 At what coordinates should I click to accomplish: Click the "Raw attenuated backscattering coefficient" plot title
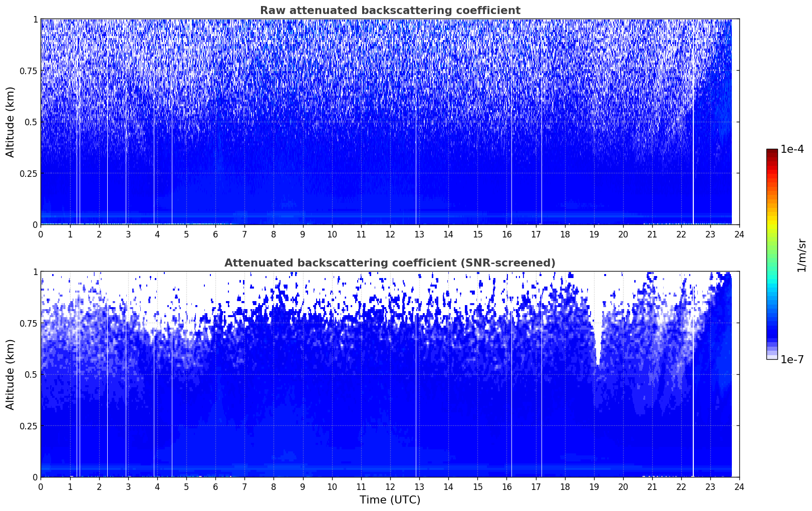390,11
